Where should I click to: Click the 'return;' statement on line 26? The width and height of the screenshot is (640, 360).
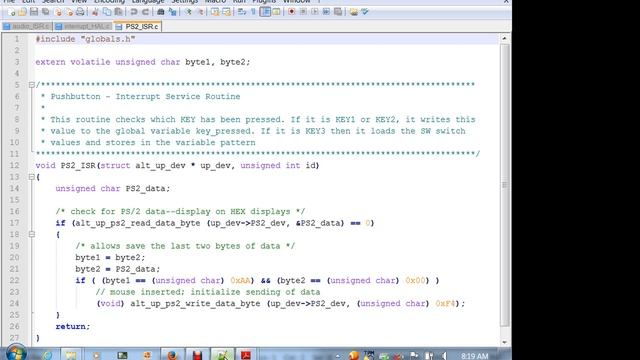(x=73, y=327)
